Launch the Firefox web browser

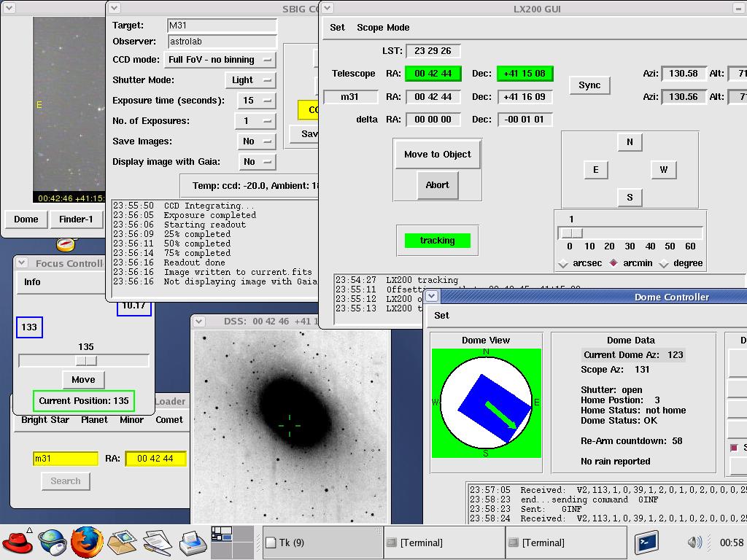point(86,542)
